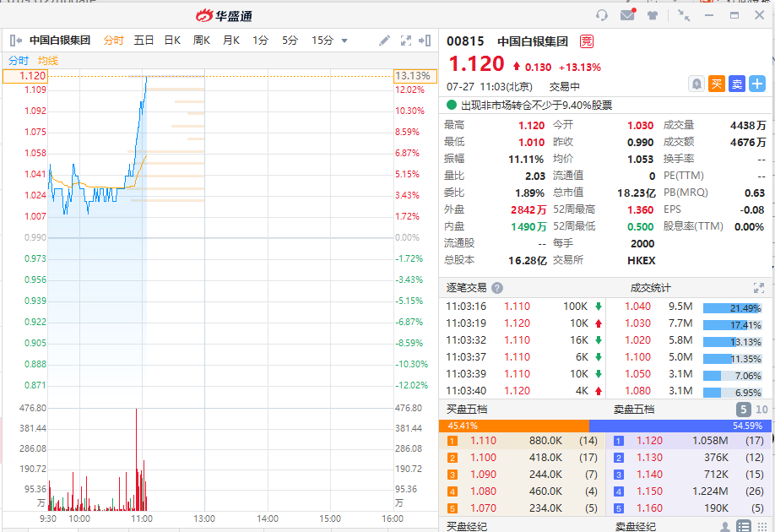Select the 5分 five-minute chart tab
This screenshot has height=532, width=775.
(290, 41)
